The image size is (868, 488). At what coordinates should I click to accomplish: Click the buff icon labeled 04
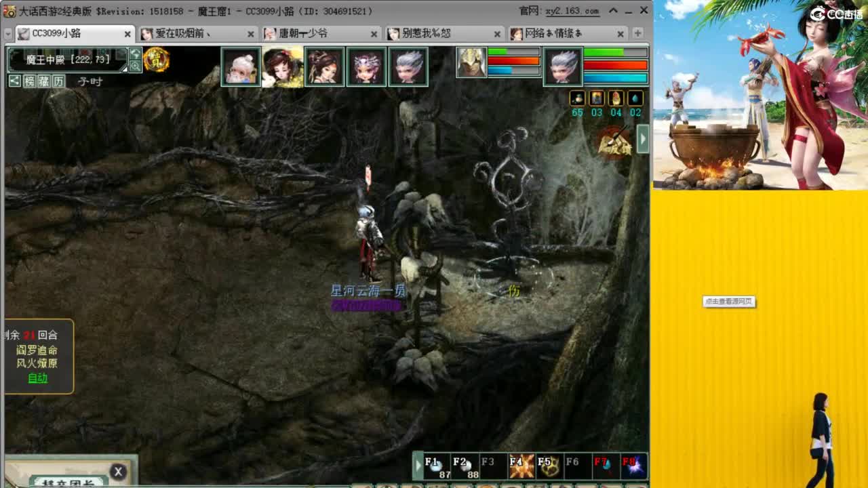(x=616, y=98)
